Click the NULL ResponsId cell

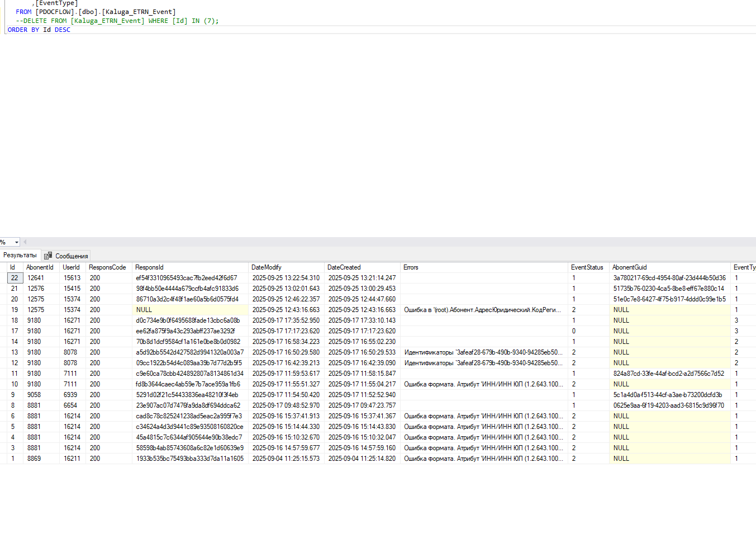[190, 310]
